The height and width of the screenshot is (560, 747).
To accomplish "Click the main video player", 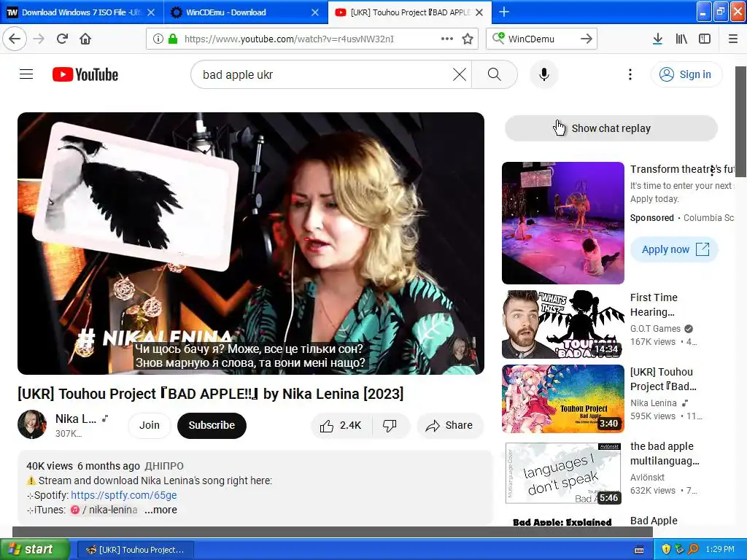I will (x=251, y=244).
